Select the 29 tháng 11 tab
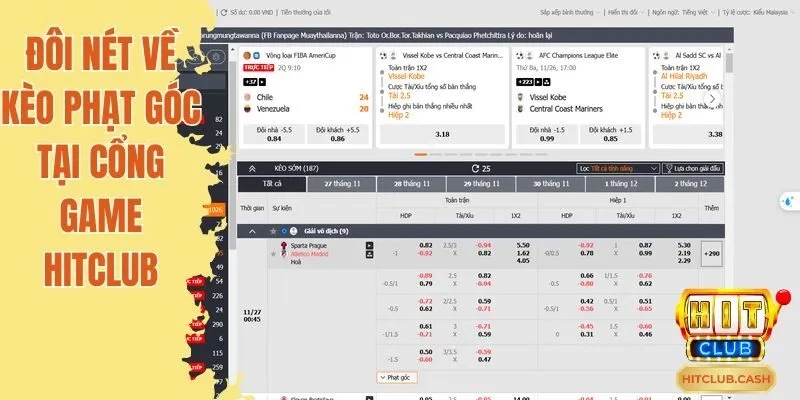 (x=481, y=184)
